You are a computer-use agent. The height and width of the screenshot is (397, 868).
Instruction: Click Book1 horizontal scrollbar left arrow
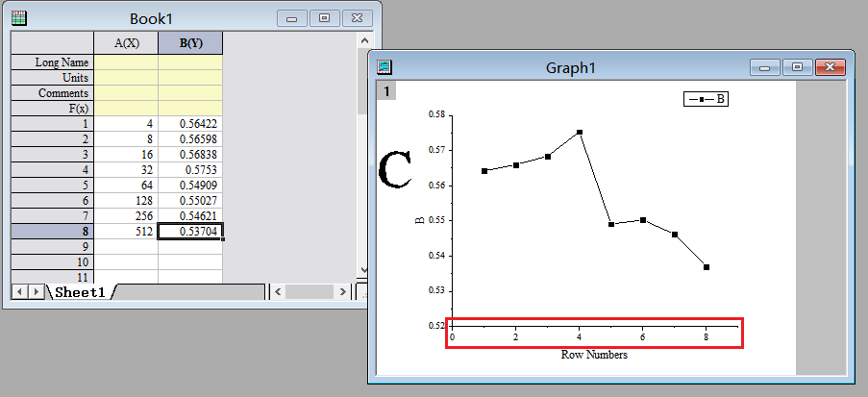(x=278, y=291)
